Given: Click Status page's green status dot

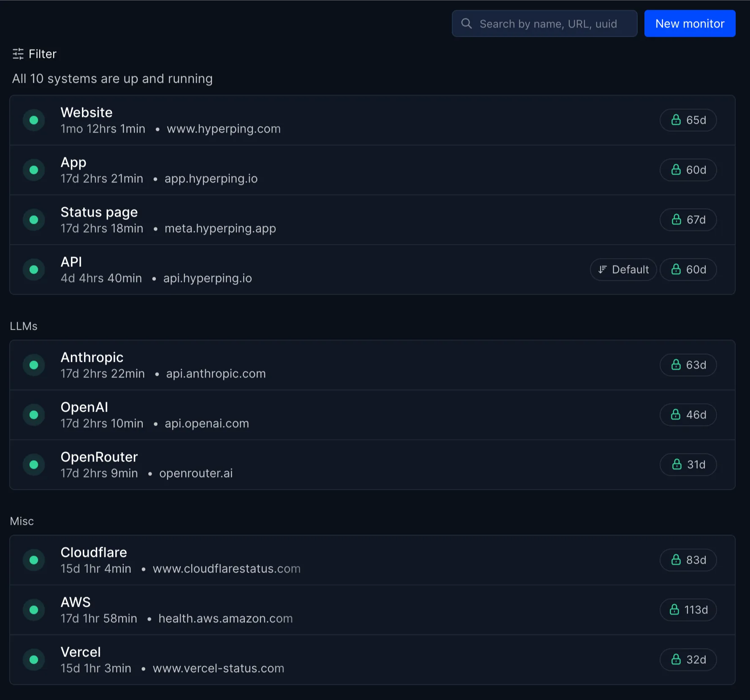Looking at the screenshot, I should pos(34,220).
